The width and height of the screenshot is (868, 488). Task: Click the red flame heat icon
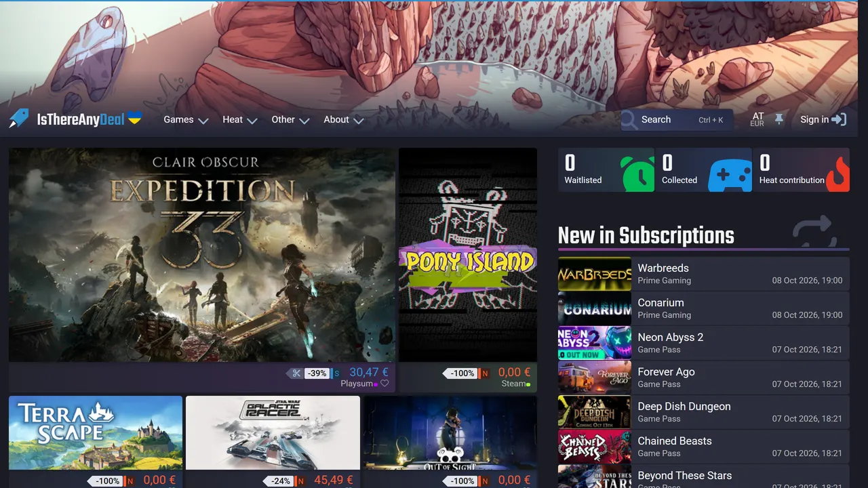click(x=837, y=174)
